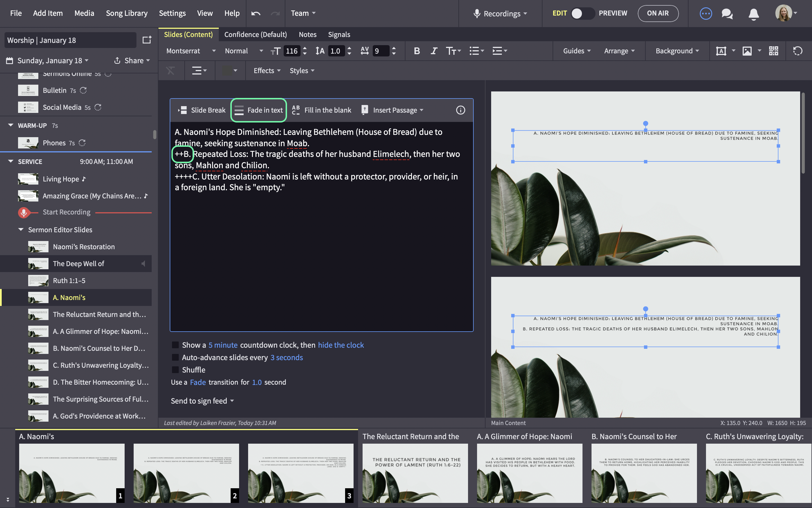
Task: Open the Effects dropdown
Action: [267, 71]
